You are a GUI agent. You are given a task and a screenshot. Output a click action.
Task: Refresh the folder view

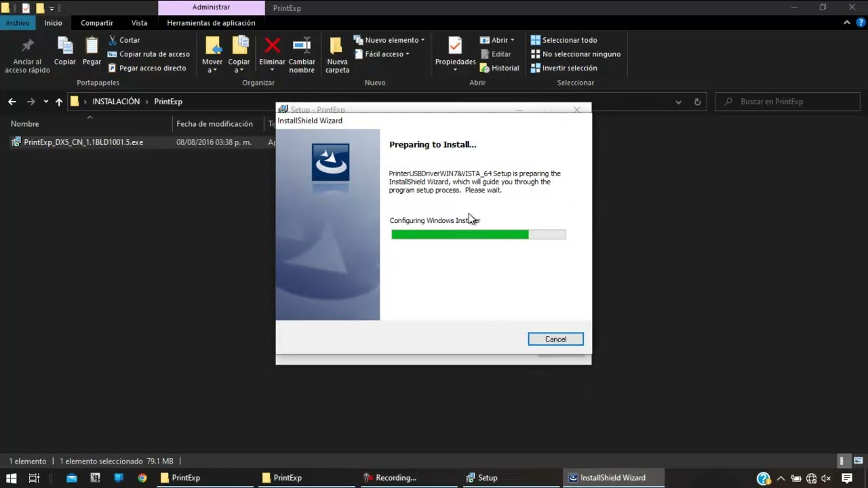(x=697, y=102)
